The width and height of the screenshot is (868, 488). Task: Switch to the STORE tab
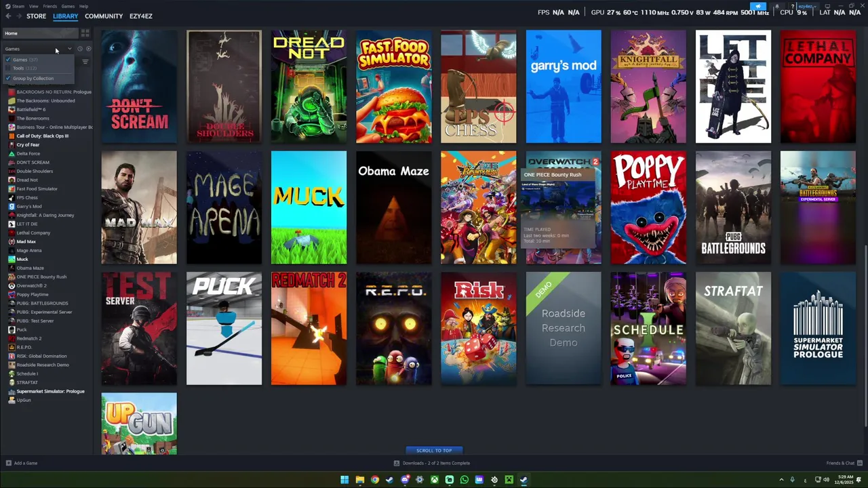coord(36,16)
